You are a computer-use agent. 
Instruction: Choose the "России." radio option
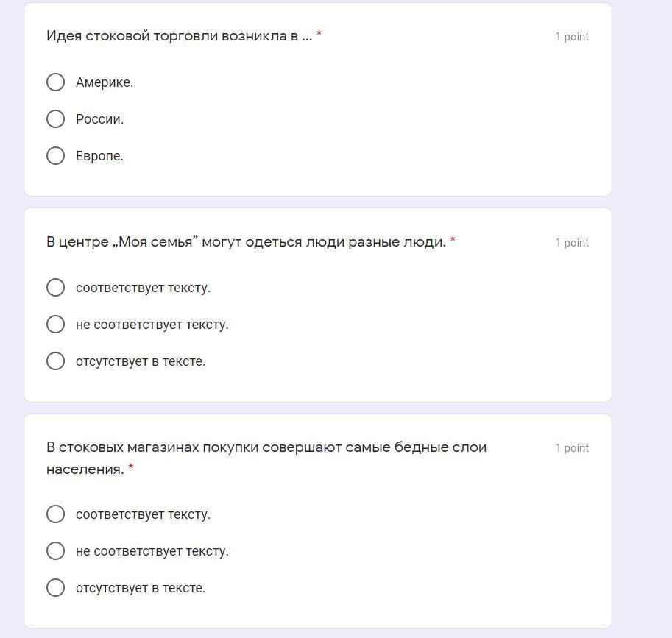pos(55,118)
